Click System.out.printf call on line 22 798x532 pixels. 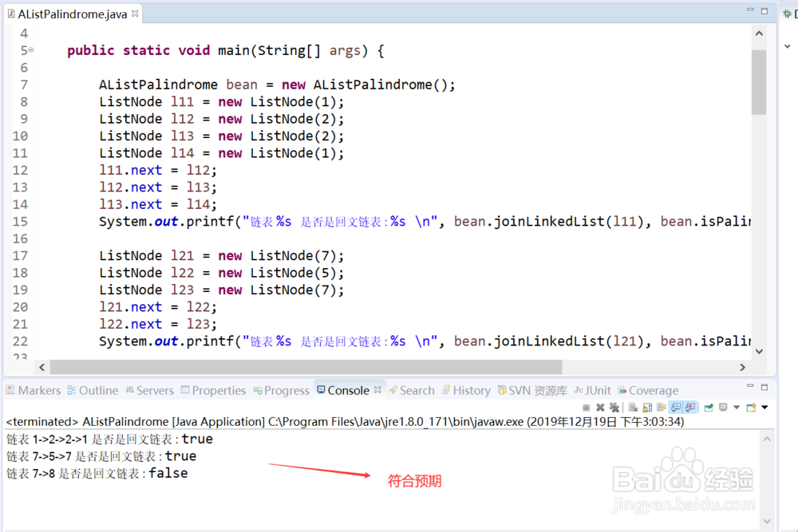[x=425, y=341]
